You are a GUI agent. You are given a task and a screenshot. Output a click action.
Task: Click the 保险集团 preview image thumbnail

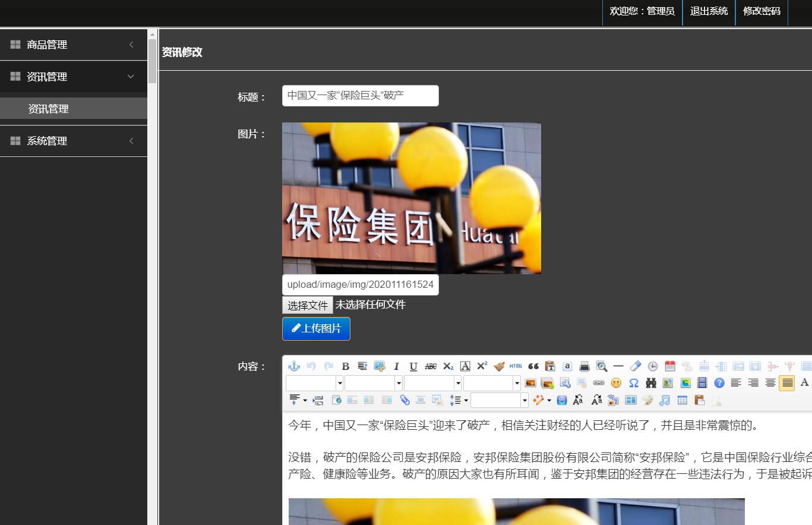(x=412, y=198)
